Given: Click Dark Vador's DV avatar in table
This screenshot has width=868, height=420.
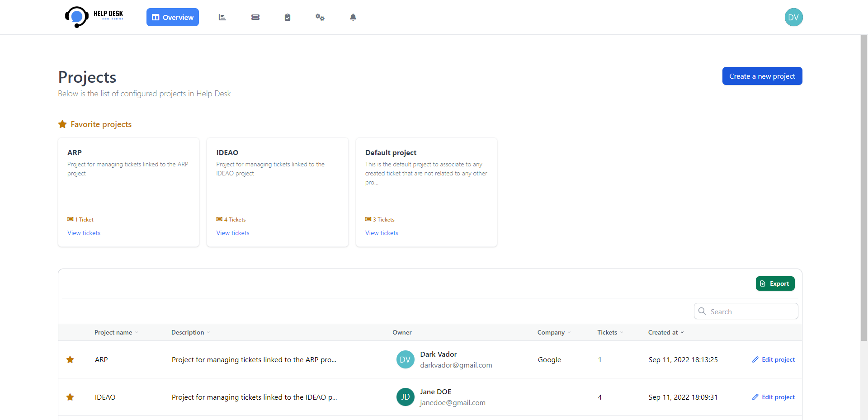Looking at the screenshot, I should [405, 359].
